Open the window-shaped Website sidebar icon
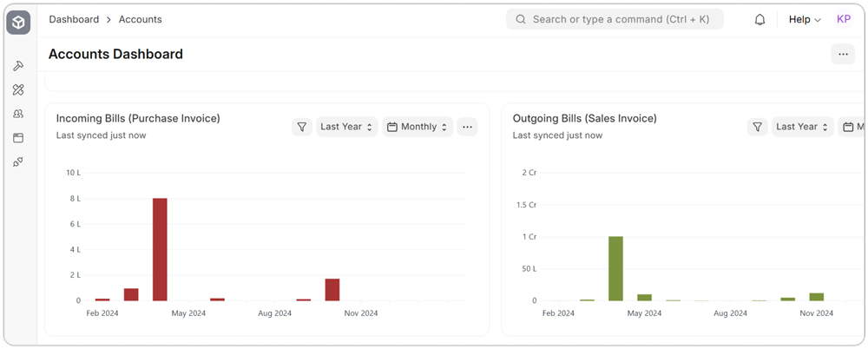Image resolution: width=868 pixels, height=349 pixels. click(x=18, y=138)
